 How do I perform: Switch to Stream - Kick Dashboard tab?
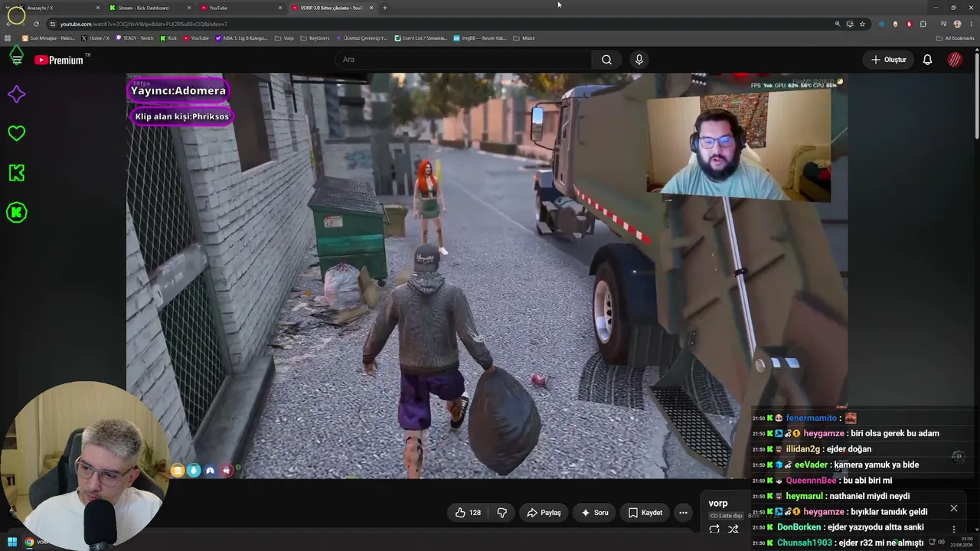[149, 8]
